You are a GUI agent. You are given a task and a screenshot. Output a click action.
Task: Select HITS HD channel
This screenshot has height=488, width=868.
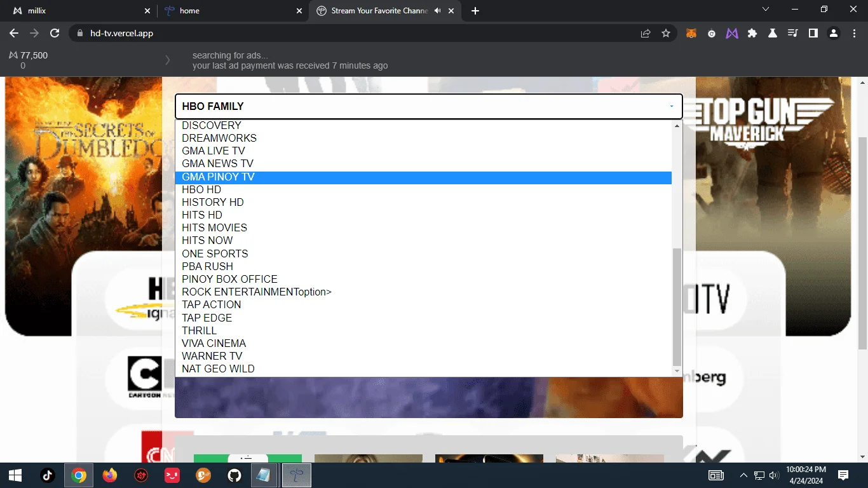point(423,215)
